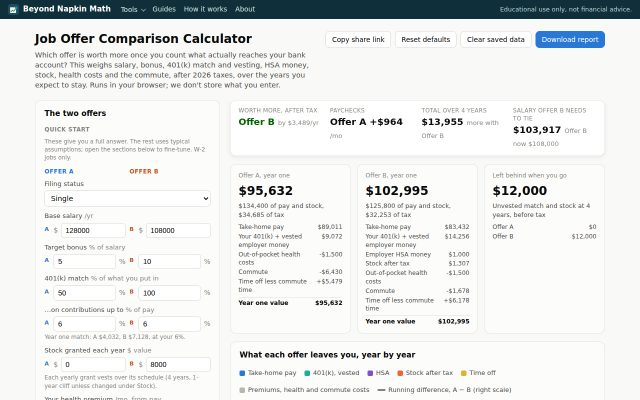
Task: Click the green Offer B worth more result
Action: [256, 122]
